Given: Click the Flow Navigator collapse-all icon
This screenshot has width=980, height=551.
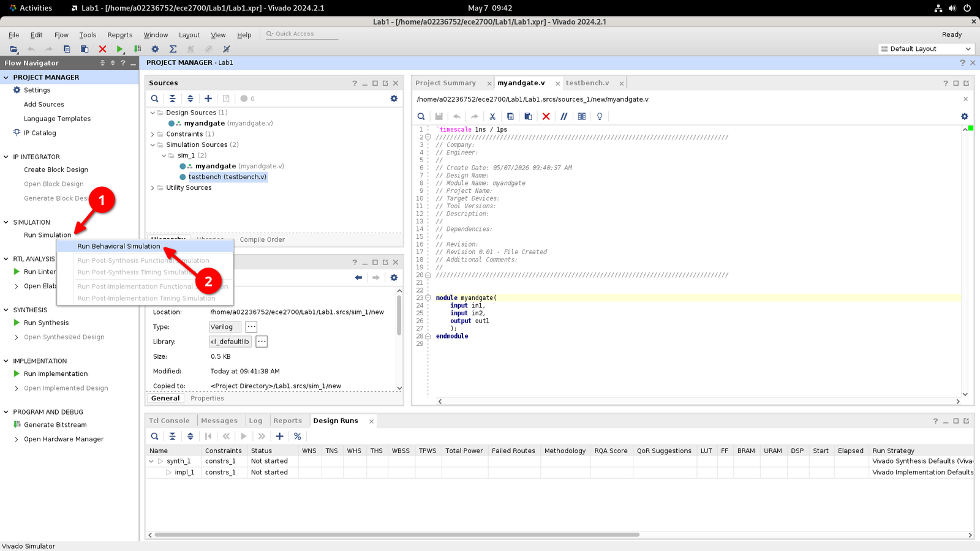Looking at the screenshot, I should (102, 63).
